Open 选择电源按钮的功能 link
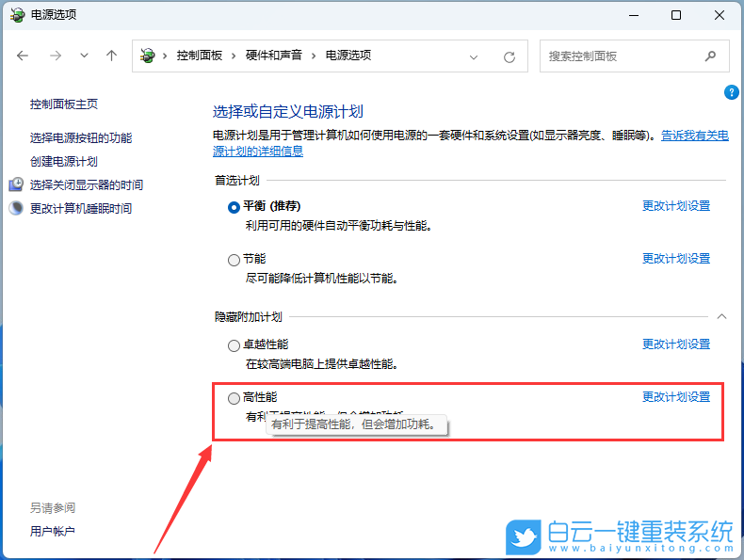The height and width of the screenshot is (560, 744). pyautogui.click(x=81, y=138)
